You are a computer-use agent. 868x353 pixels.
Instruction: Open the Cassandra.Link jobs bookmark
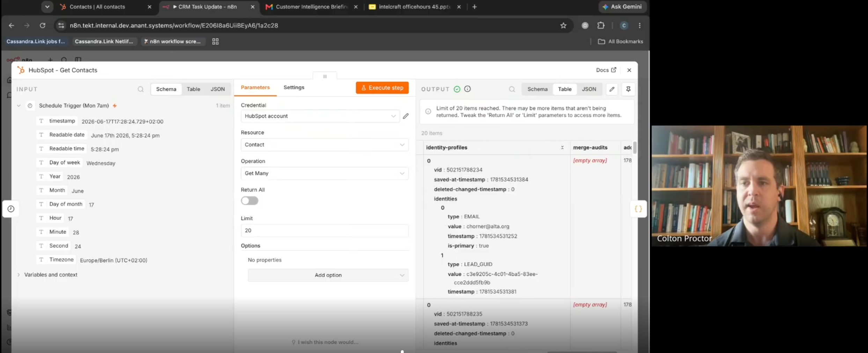click(36, 41)
